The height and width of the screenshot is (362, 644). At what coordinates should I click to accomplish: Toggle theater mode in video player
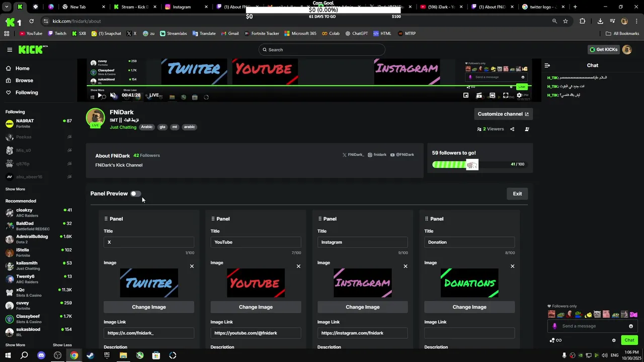click(x=492, y=95)
